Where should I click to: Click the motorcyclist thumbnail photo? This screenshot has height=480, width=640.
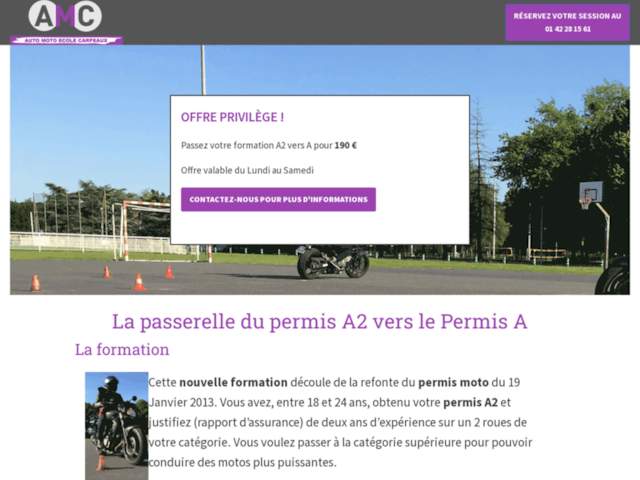[116, 426]
